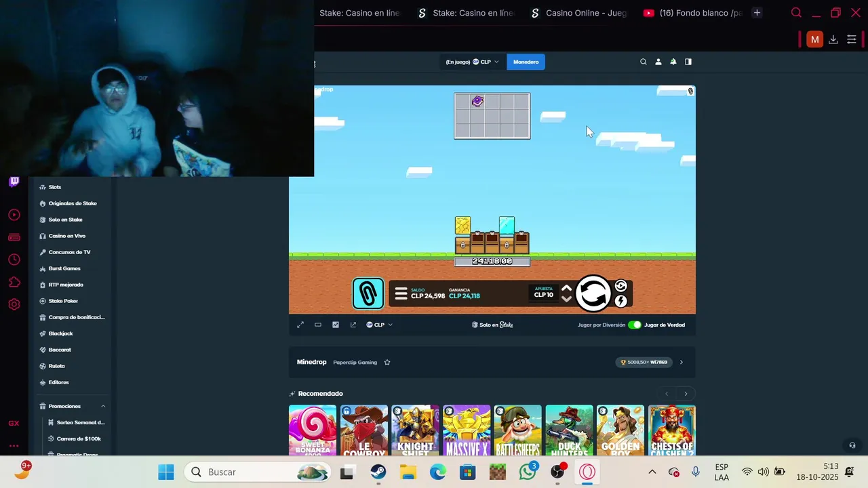The width and height of the screenshot is (868, 488).
Task: Open extensions cube icon in Opera sidebar
Action: click(x=14, y=282)
